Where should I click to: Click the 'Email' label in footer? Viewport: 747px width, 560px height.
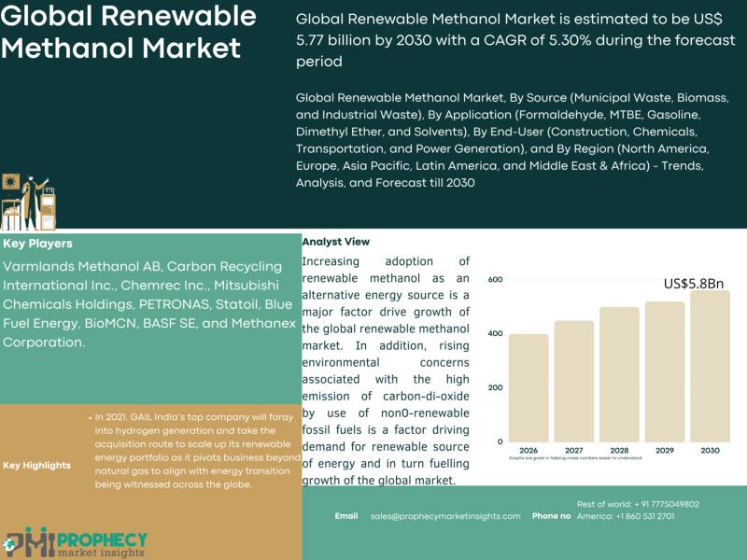pyautogui.click(x=346, y=516)
